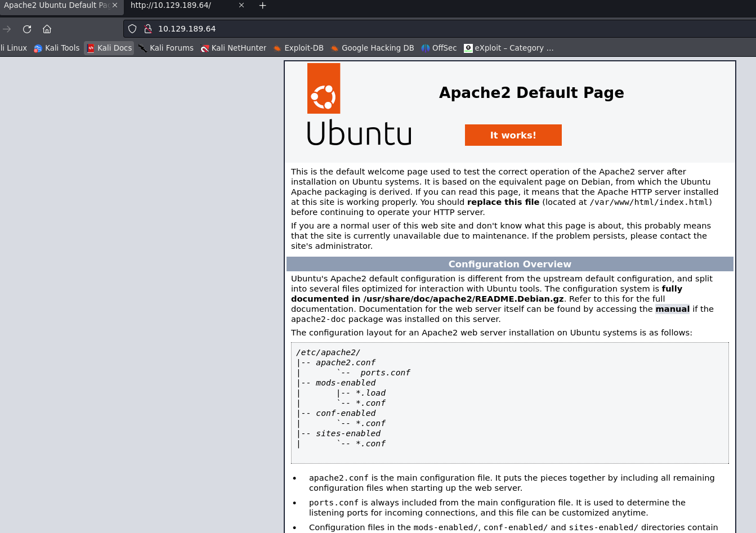Click the home icon in toolbar
This screenshot has width=756, height=533.
pyautogui.click(x=47, y=29)
